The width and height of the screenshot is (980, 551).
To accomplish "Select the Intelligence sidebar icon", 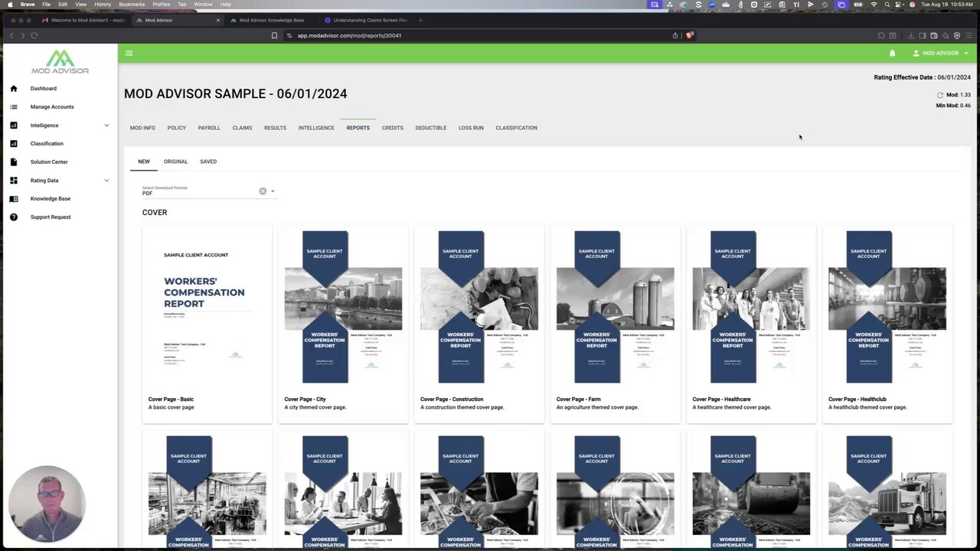I will pyautogui.click(x=13, y=126).
